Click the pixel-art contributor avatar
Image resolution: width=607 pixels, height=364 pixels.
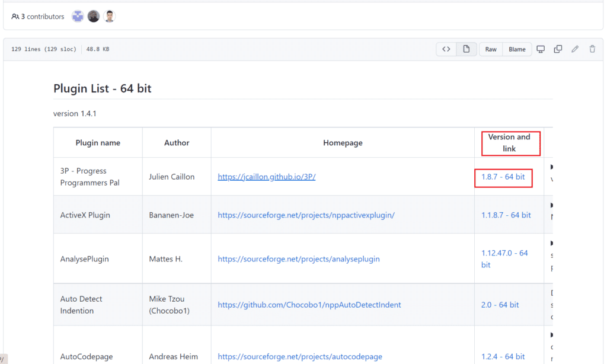tap(78, 16)
